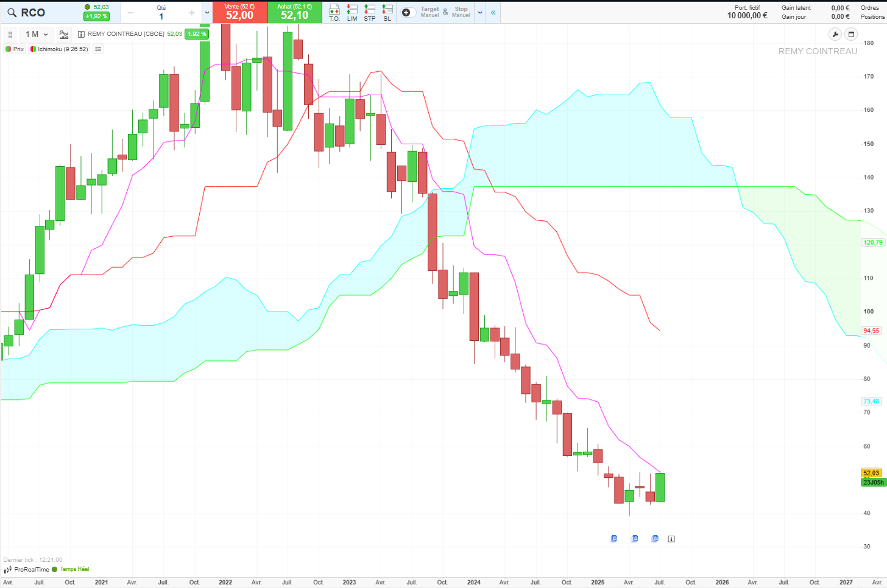Image resolution: width=887 pixels, height=588 pixels.
Task: Click the info icon beside REMY COINTREAU
Action: [x=82, y=34]
